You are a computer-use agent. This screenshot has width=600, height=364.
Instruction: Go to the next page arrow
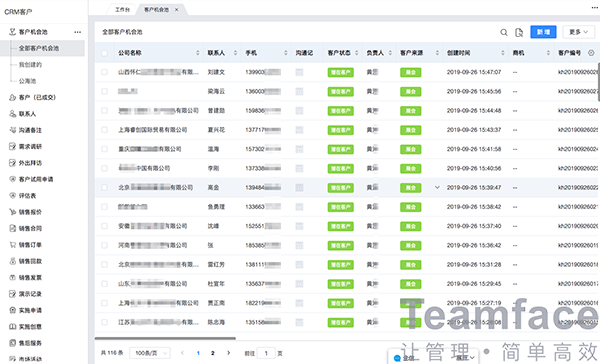click(x=228, y=353)
